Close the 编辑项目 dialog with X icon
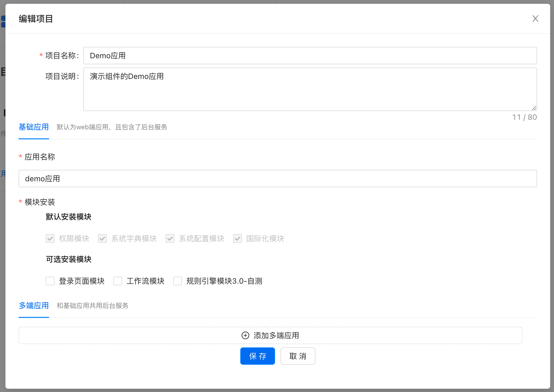The width and height of the screenshot is (554, 392). point(535,19)
